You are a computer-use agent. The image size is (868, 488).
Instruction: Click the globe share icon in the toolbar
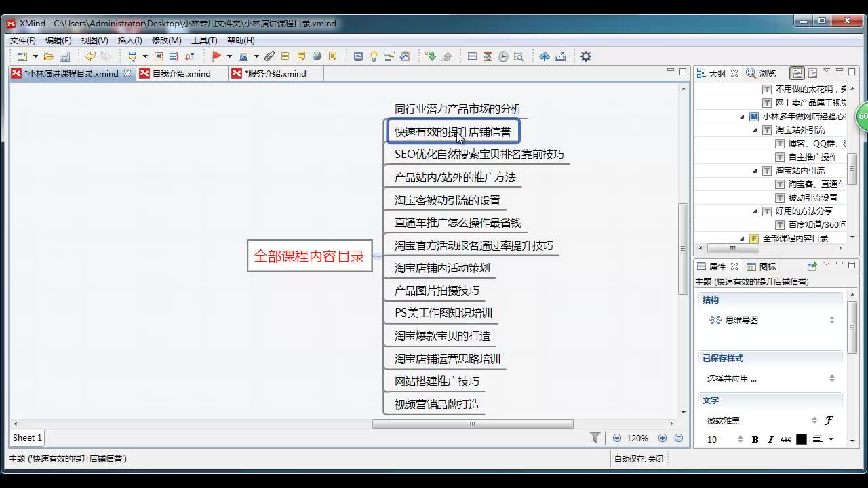(x=316, y=56)
